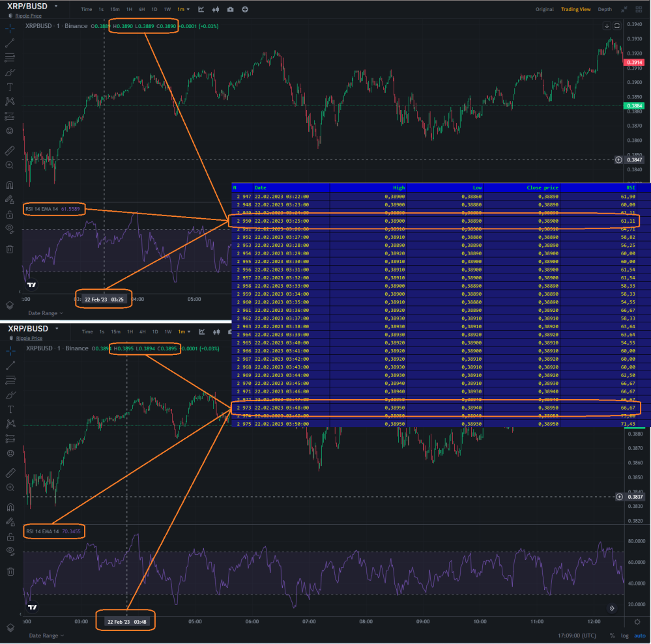This screenshot has height=644, width=651.
Task: Toggle stay-in-drawing-mode pencil lock in top chart
Action: [10, 200]
